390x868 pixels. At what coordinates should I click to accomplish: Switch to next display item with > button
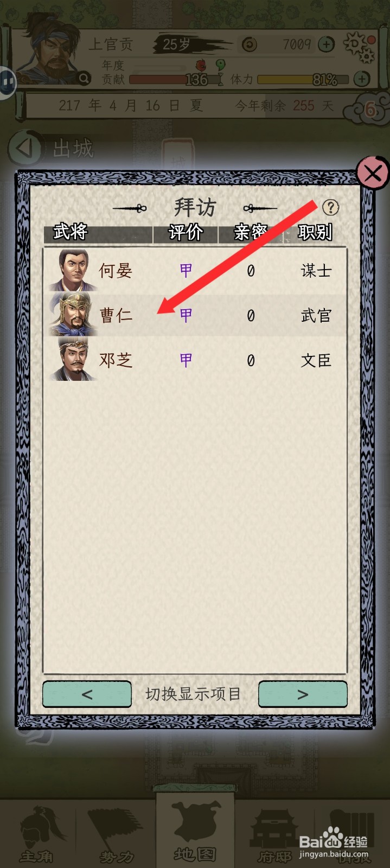point(303,694)
